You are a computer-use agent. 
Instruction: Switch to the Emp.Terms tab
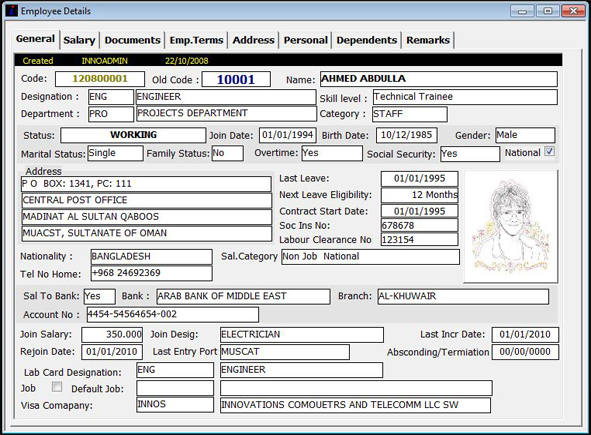[196, 40]
